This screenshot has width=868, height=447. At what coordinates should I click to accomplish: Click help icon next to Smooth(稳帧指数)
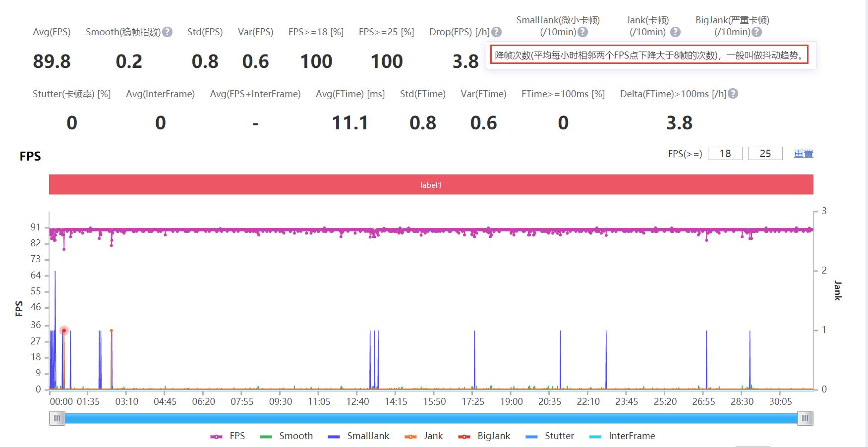click(x=168, y=32)
